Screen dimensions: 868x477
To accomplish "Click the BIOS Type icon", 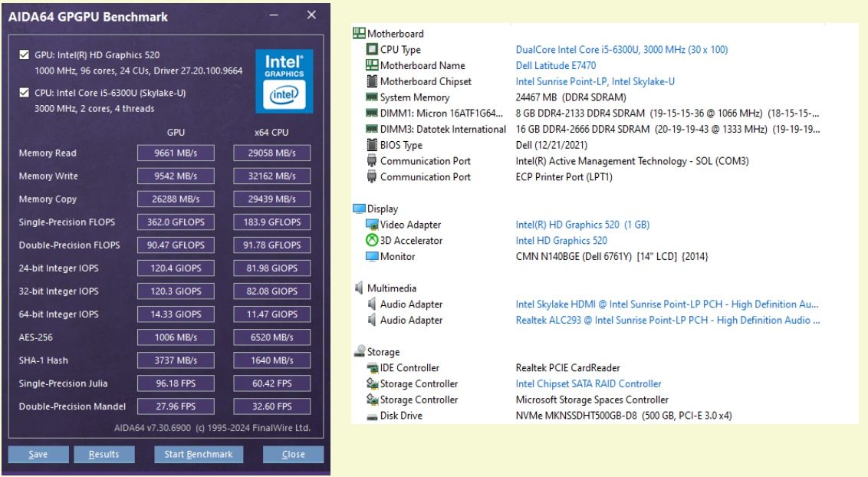I will (x=372, y=145).
